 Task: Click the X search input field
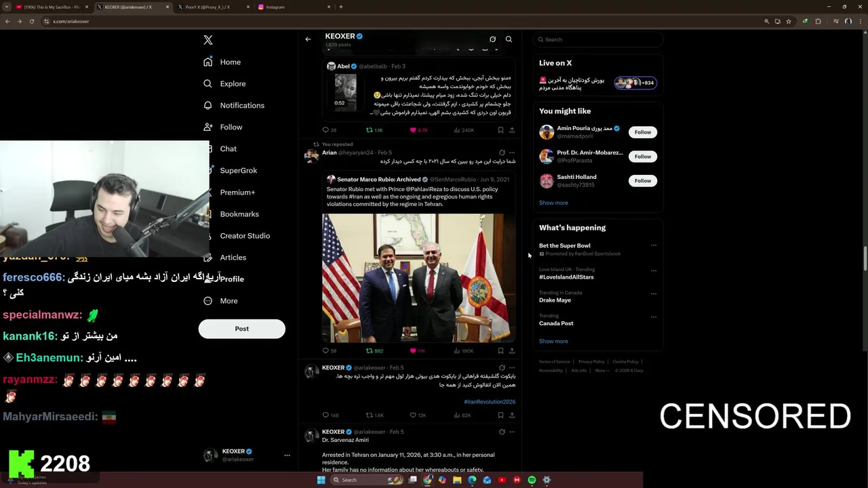597,39
